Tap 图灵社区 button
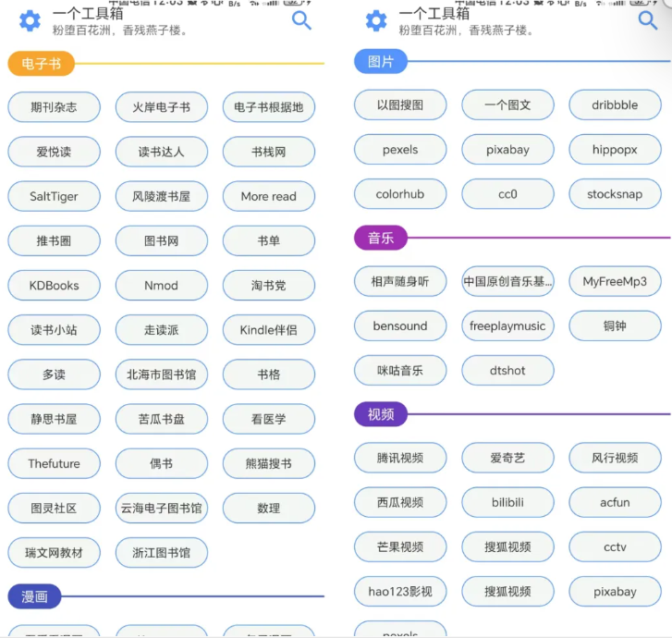 pyautogui.click(x=54, y=508)
